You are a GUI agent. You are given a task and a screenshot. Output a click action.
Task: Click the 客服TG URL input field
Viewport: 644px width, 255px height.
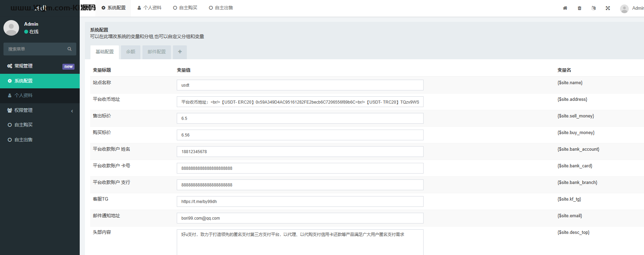click(x=300, y=202)
